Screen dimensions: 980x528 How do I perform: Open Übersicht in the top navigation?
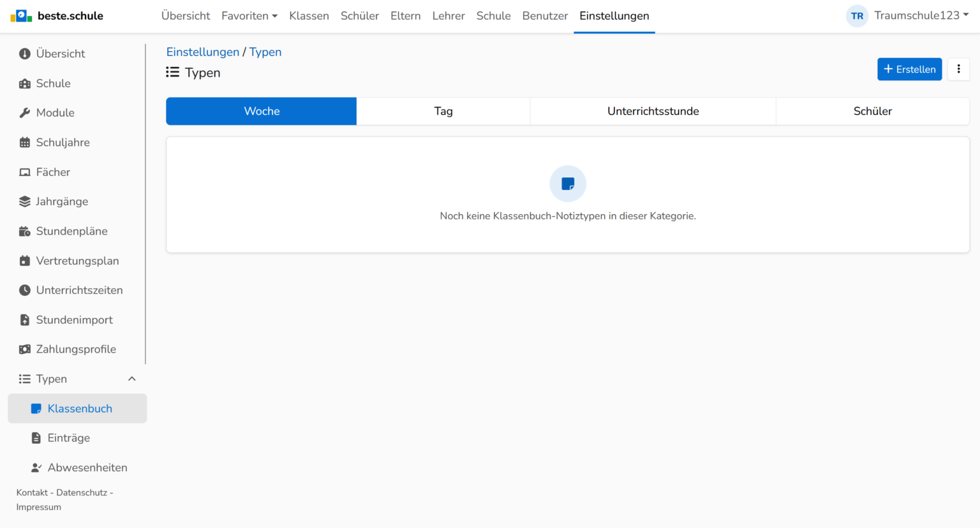(186, 16)
